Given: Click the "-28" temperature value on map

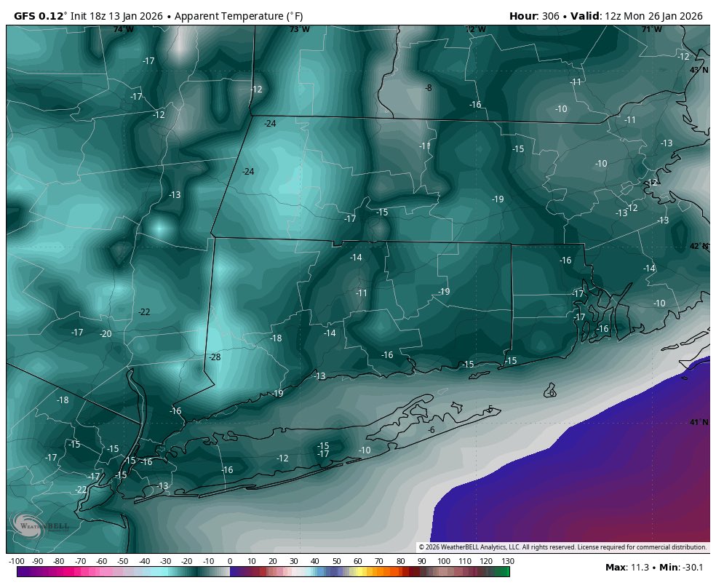Looking at the screenshot, I should 215,357.
